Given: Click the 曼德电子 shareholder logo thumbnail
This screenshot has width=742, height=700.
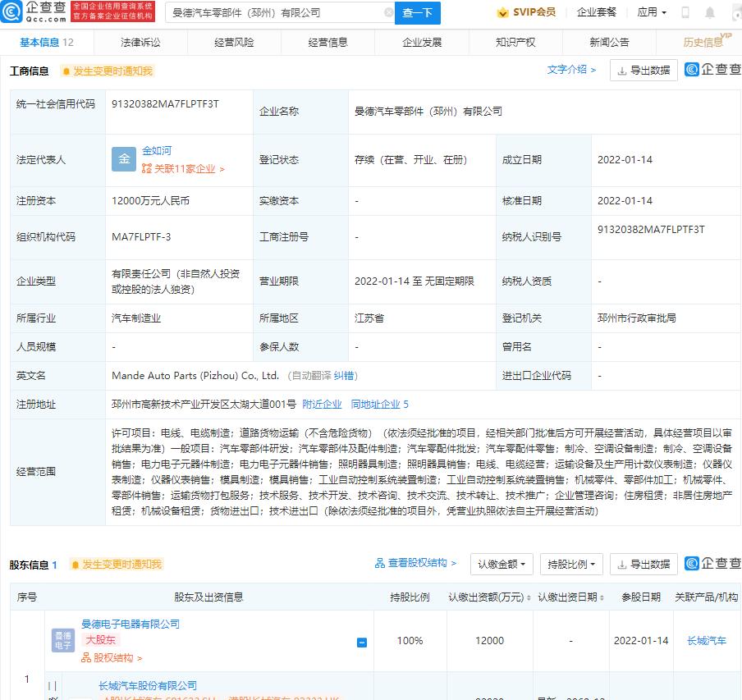Looking at the screenshot, I should click(x=63, y=640).
